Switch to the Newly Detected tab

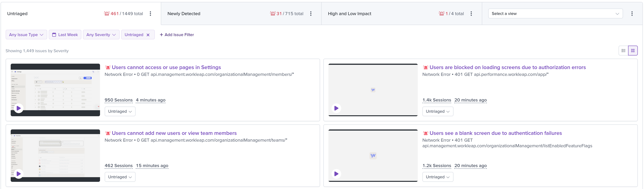(184, 14)
